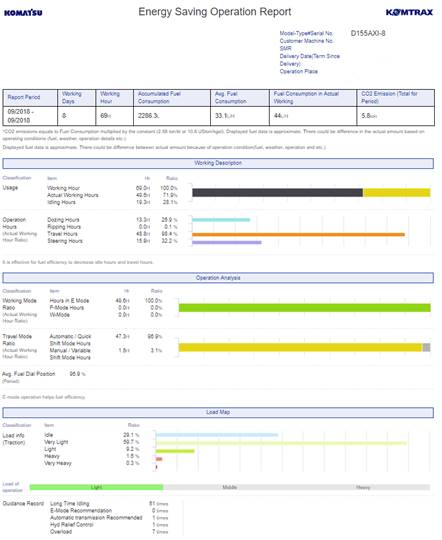The width and height of the screenshot is (442, 540).
Task: Click the W-Mode label
Action: (x=60, y=315)
